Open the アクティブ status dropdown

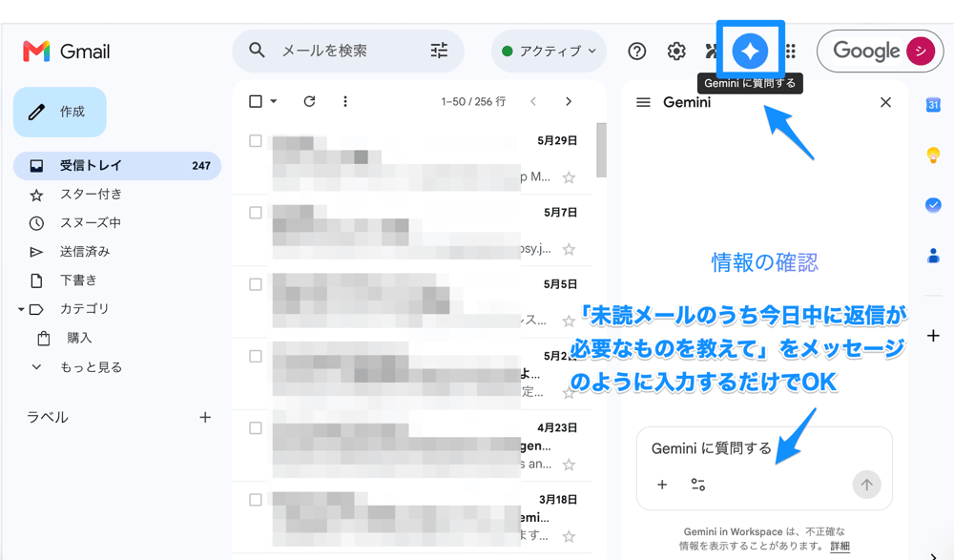tap(549, 52)
